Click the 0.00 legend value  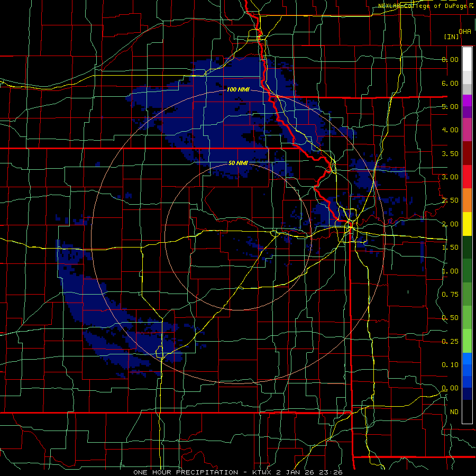[450, 388]
